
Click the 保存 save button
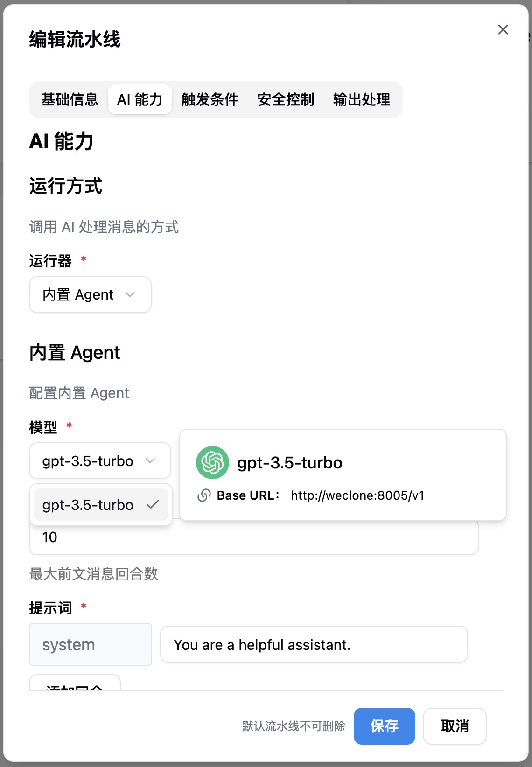385,726
